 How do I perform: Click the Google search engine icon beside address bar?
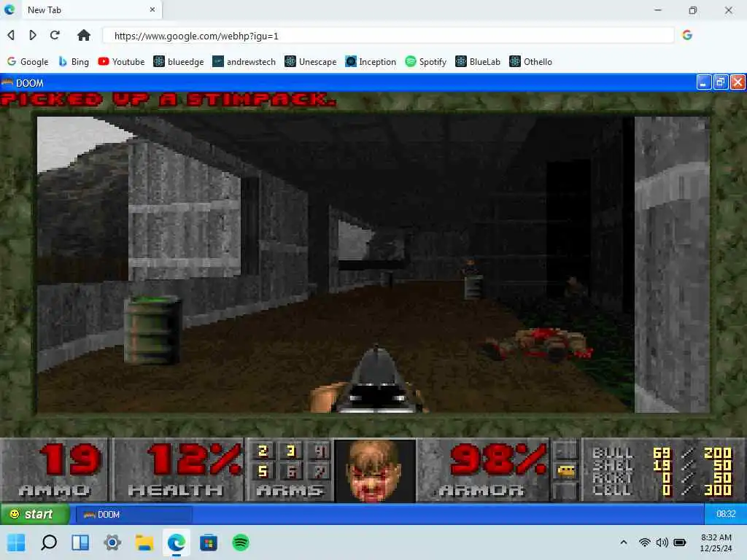pyautogui.click(x=687, y=35)
